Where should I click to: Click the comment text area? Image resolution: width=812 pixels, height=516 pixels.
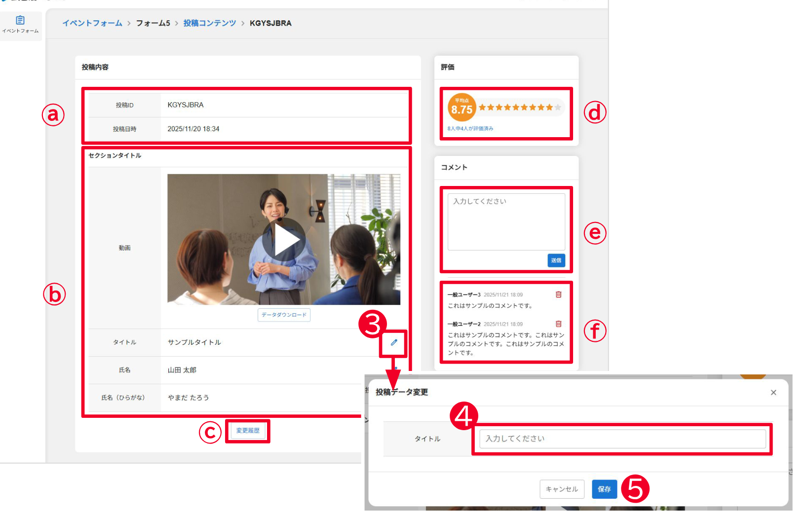click(x=506, y=222)
